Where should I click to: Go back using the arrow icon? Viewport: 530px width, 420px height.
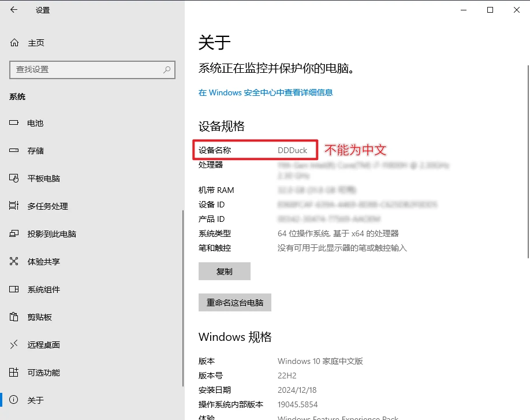(13, 9)
